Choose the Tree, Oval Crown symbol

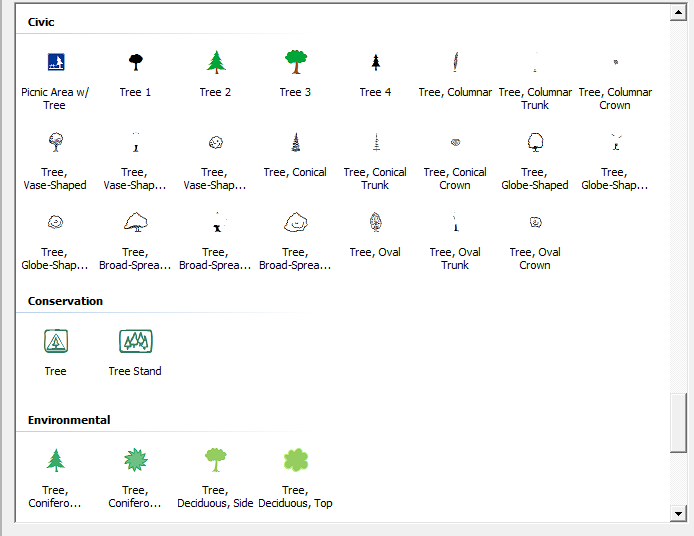coord(536,222)
